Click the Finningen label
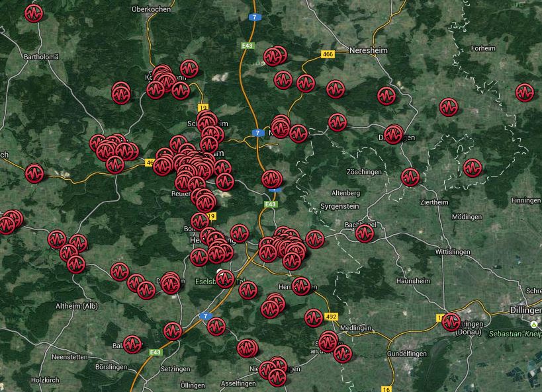The width and height of the screenshot is (542, 392). 525,200
